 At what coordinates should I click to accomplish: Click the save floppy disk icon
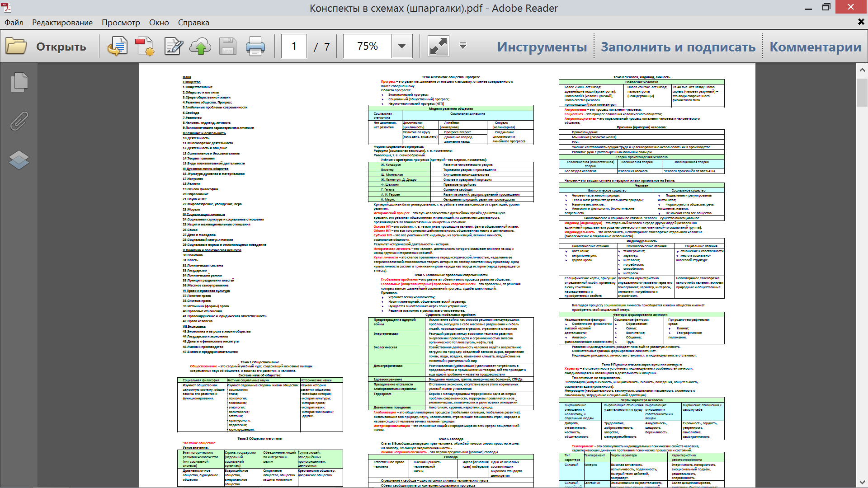coord(228,46)
